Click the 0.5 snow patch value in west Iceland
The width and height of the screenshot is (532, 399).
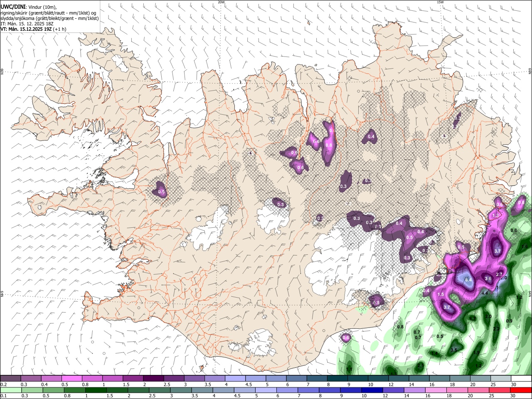(162, 192)
